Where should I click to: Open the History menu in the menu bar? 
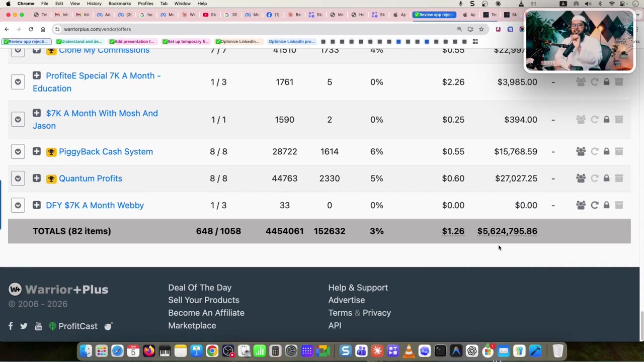click(x=94, y=4)
